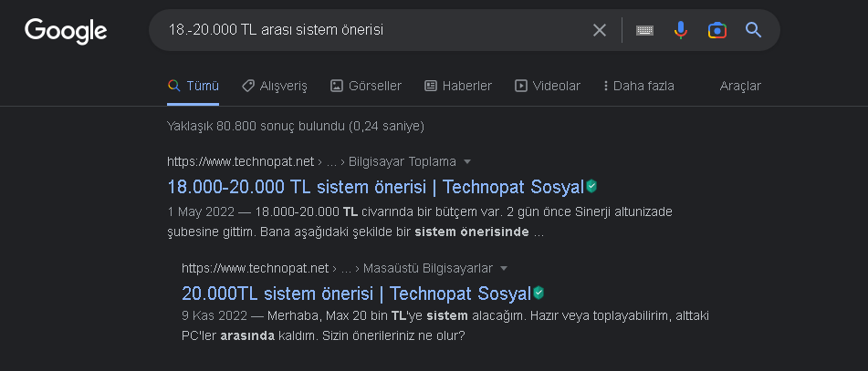This screenshot has width=868, height=371.
Task: Click inside the search query field
Action: click(x=365, y=30)
